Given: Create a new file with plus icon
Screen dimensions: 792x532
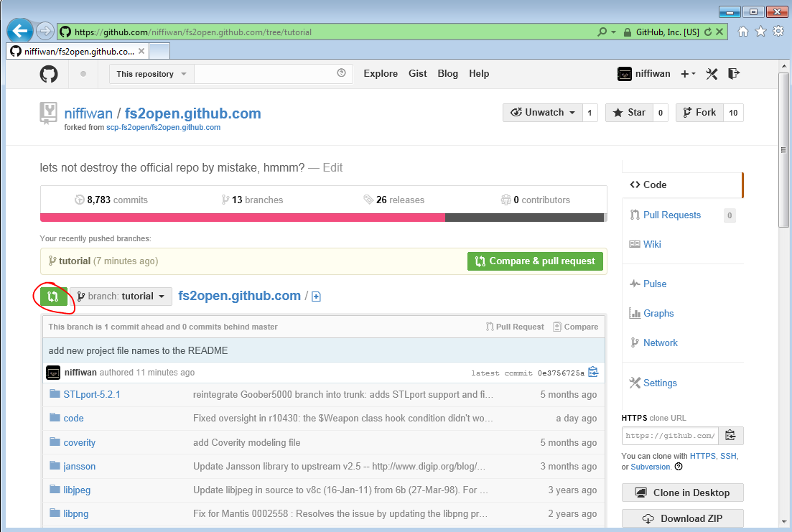Looking at the screenshot, I should pos(316,297).
